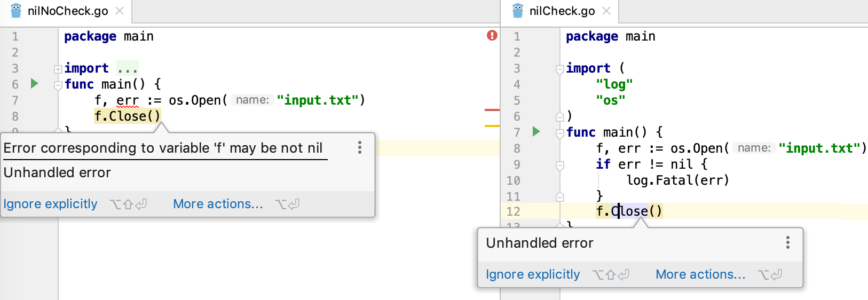
Task: Click gopher icon on nilNoCheck.go tab
Action: 16,11
